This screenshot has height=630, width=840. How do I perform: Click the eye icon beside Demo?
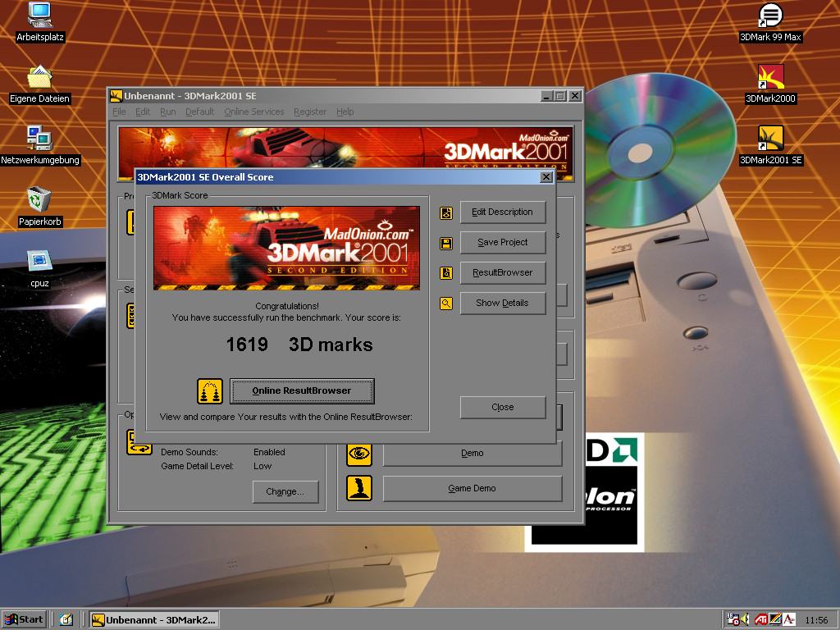click(x=359, y=454)
